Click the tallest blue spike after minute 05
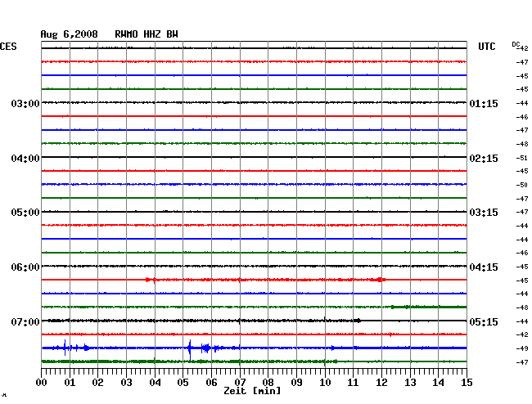Image resolution: width=532 pixels, height=404 pixels. (190, 349)
